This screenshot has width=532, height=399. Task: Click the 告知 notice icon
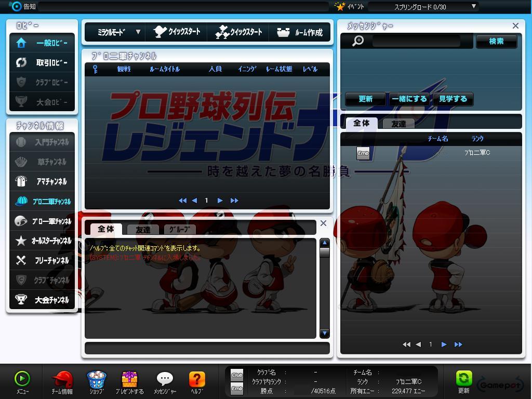tap(15, 6)
